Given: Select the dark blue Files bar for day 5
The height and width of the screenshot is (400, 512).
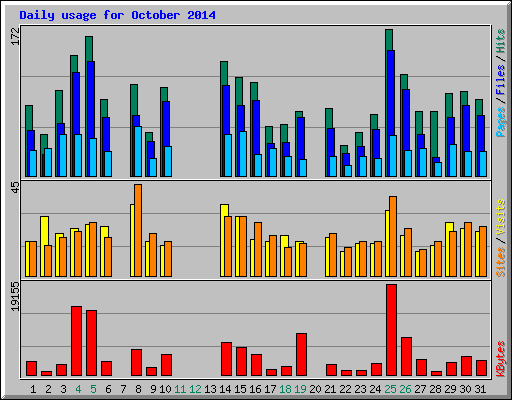Looking at the screenshot, I should [x=91, y=100].
